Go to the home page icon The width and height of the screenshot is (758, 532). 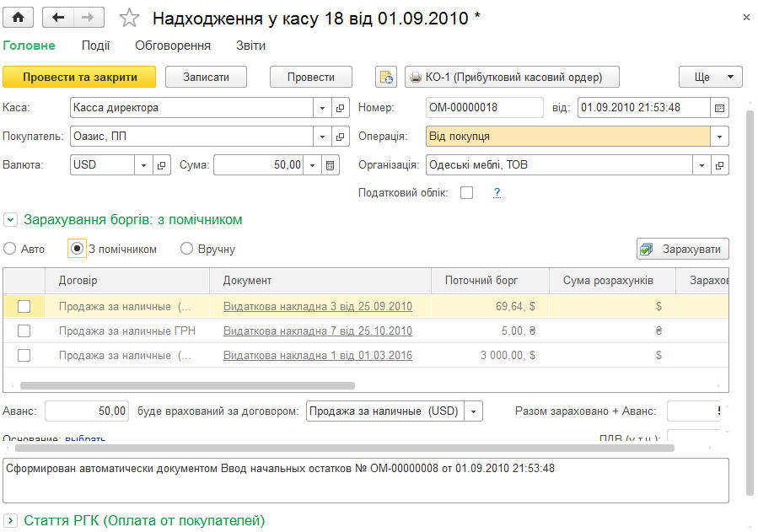18,18
